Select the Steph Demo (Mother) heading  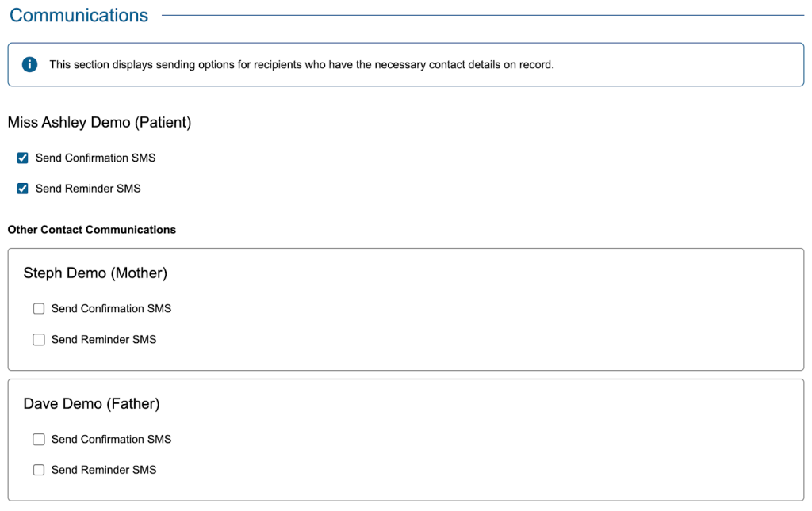95,273
